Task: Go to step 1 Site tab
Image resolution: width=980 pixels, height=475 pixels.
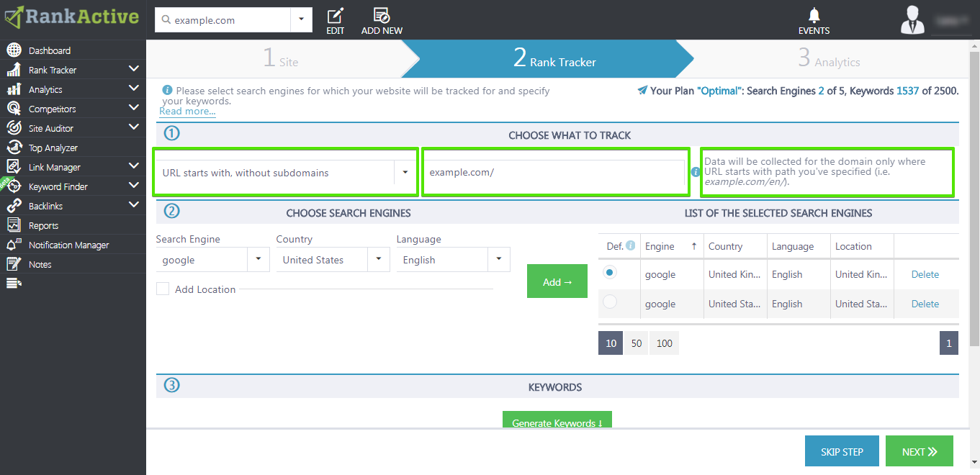Action: [281, 59]
